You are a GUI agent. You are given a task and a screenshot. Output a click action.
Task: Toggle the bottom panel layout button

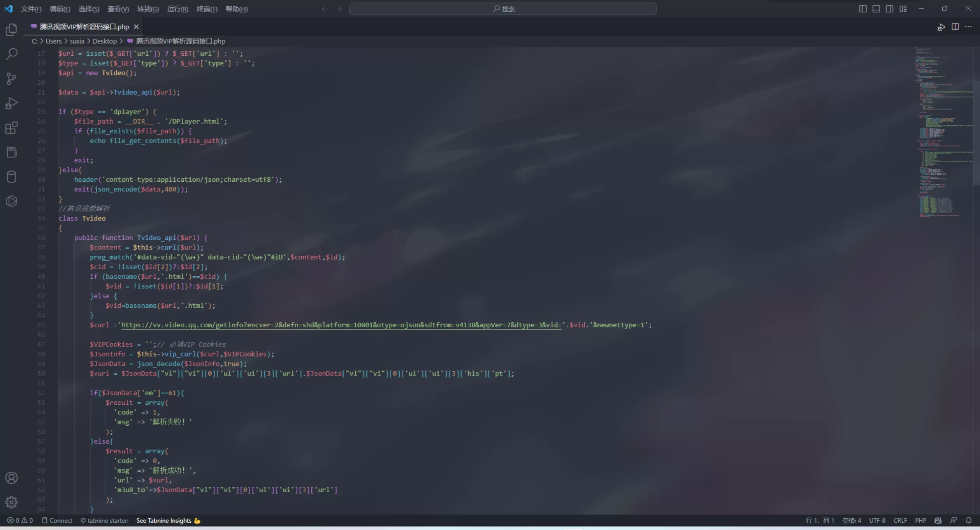[x=876, y=9]
